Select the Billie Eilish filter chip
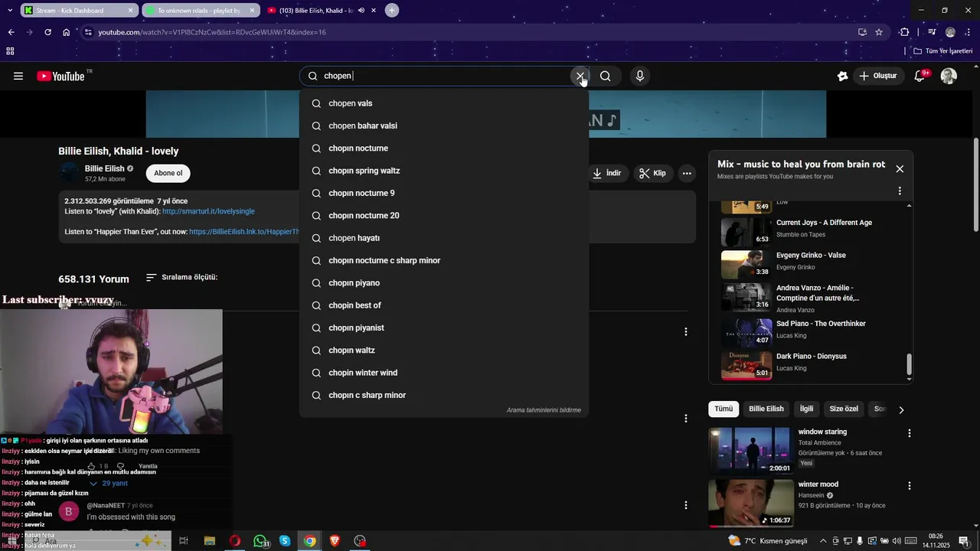Image resolution: width=980 pixels, height=551 pixels. pyautogui.click(x=766, y=409)
